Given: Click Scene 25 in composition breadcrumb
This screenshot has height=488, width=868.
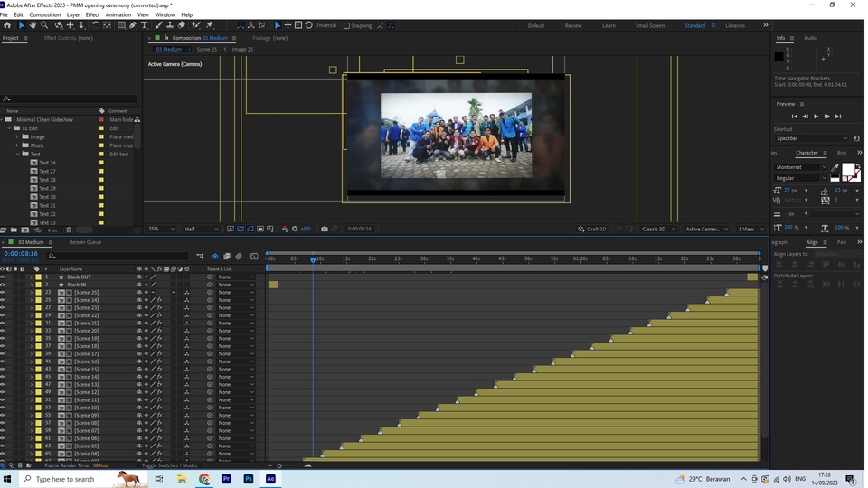Looking at the screenshot, I should (x=206, y=49).
